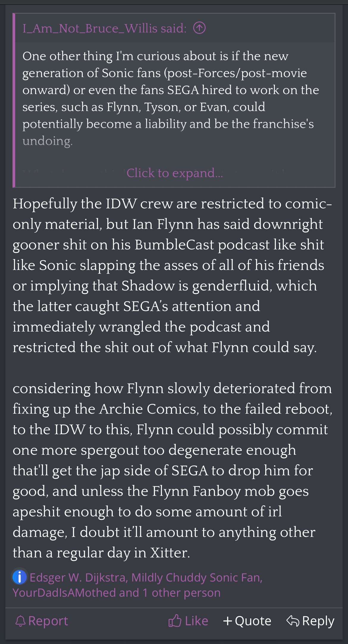The height and width of the screenshot is (644, 348).
Task: Click the paragraph starting "Hopefully the IDW crew"
Action: point(172,275)
